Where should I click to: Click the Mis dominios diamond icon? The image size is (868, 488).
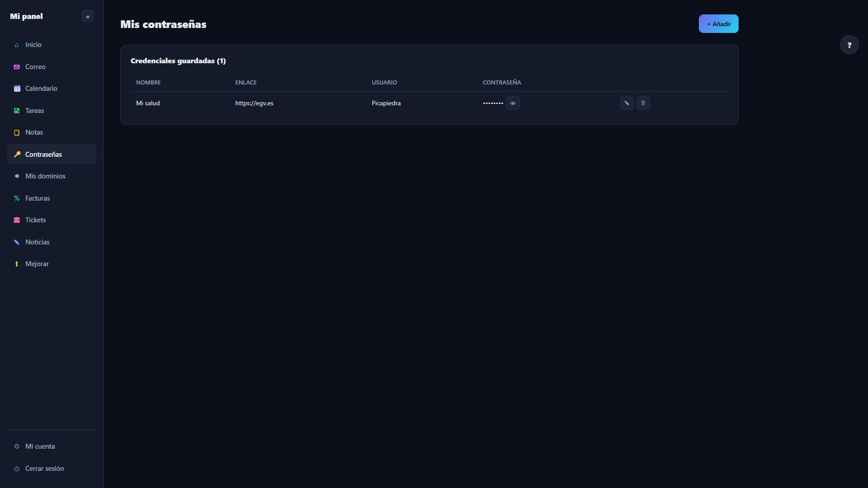tap(17, 176)
